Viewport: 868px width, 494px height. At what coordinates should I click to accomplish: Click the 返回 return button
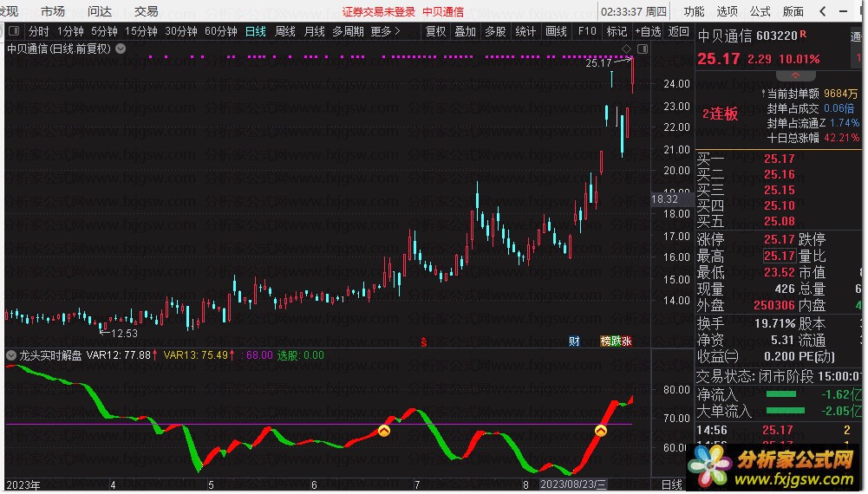coord(678,31)
